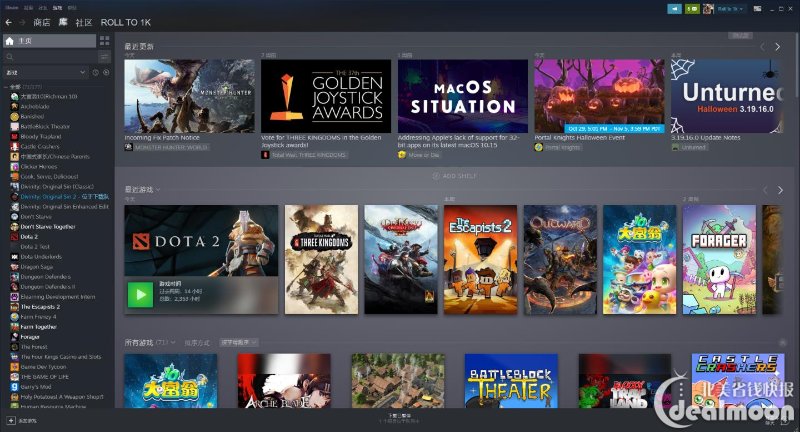800x432 pixels.
Task: Open ArcheBlade cover in all games
Action: point(284,381)
